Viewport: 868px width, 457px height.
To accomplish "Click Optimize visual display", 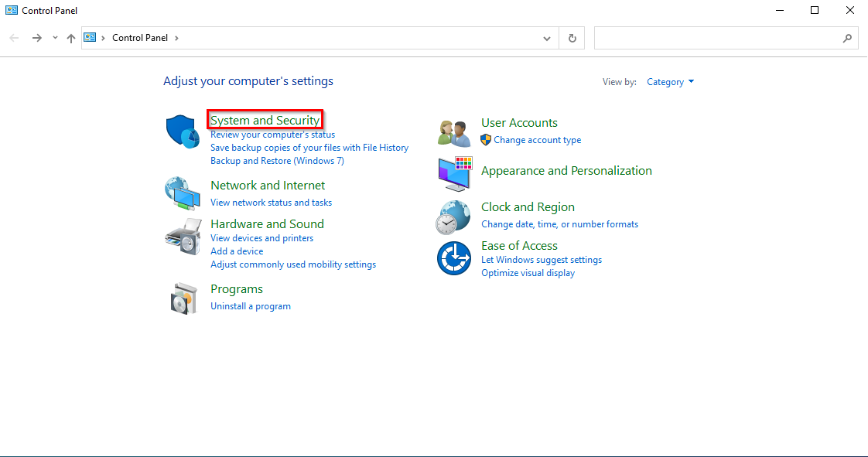I will tap(528, 273).
